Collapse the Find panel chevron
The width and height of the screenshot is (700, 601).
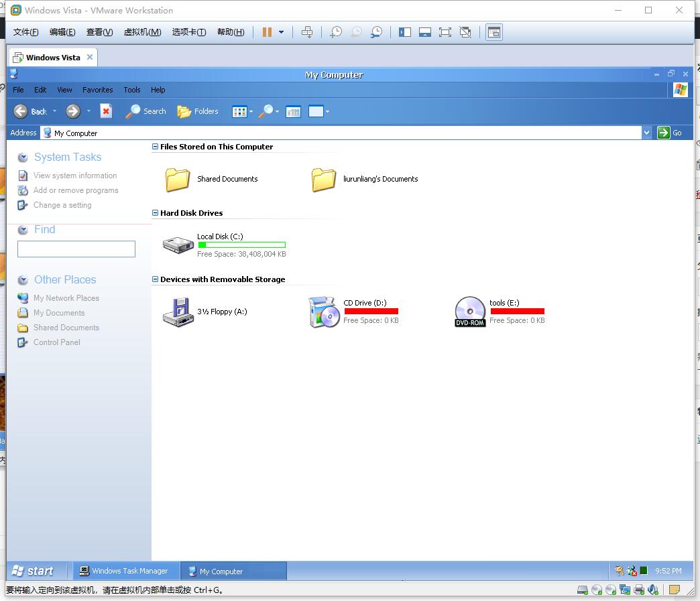click(x=23, y=230)
